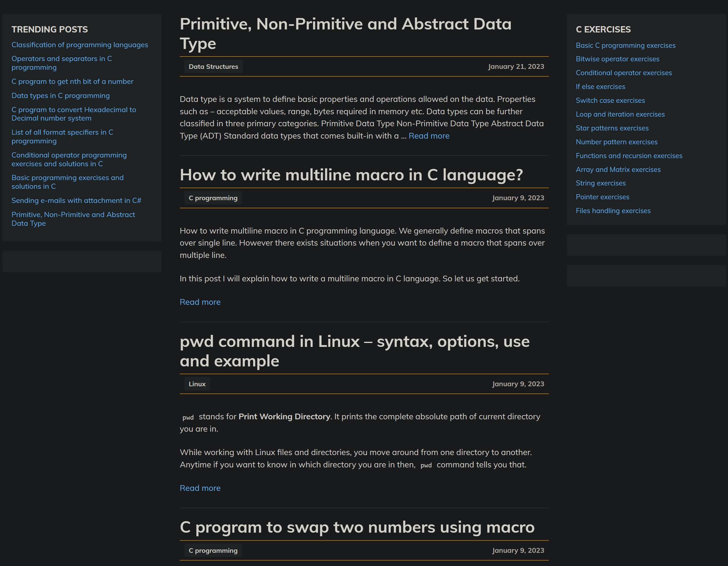Open 'Classification of programming languages' trending post
This screenshot has width=728, height=566.
[80, 45]
